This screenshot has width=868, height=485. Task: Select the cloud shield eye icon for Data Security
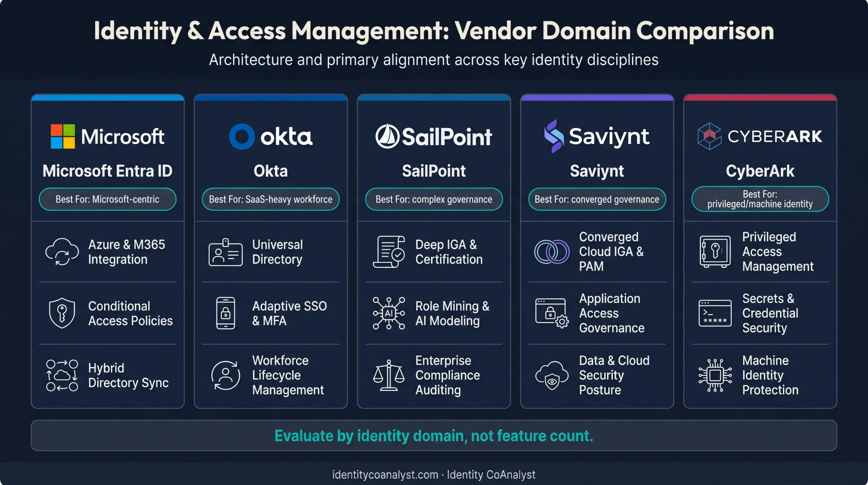click(552, 375)
